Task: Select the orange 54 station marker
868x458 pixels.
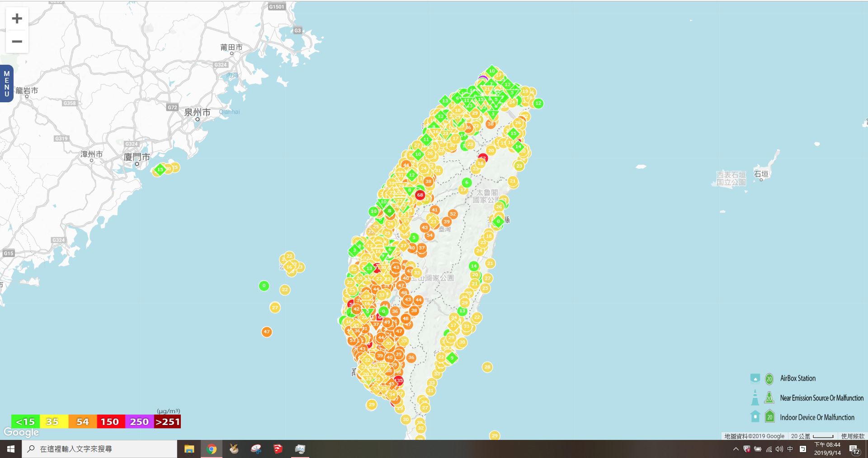Action: click(x=429, y=235)
